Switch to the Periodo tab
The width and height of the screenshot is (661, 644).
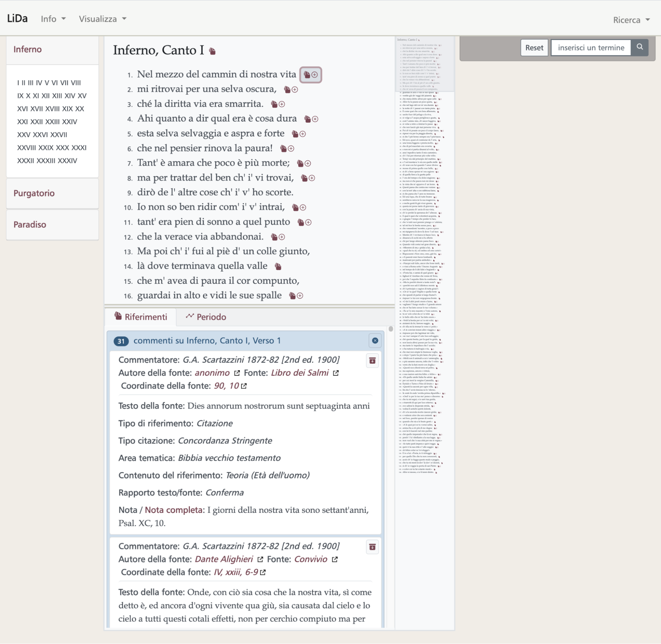pos(206,317)
